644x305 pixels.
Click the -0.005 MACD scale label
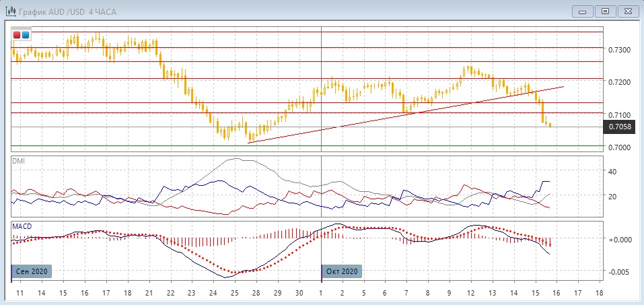pos(618,272)
